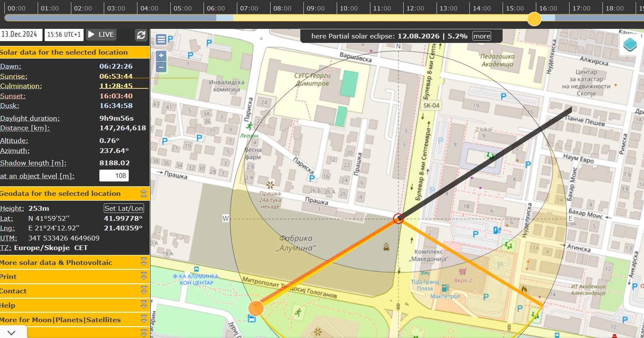Jump to 06:00 on the timeline
This screenshot has width=644, height=338.
pos(215,8)
